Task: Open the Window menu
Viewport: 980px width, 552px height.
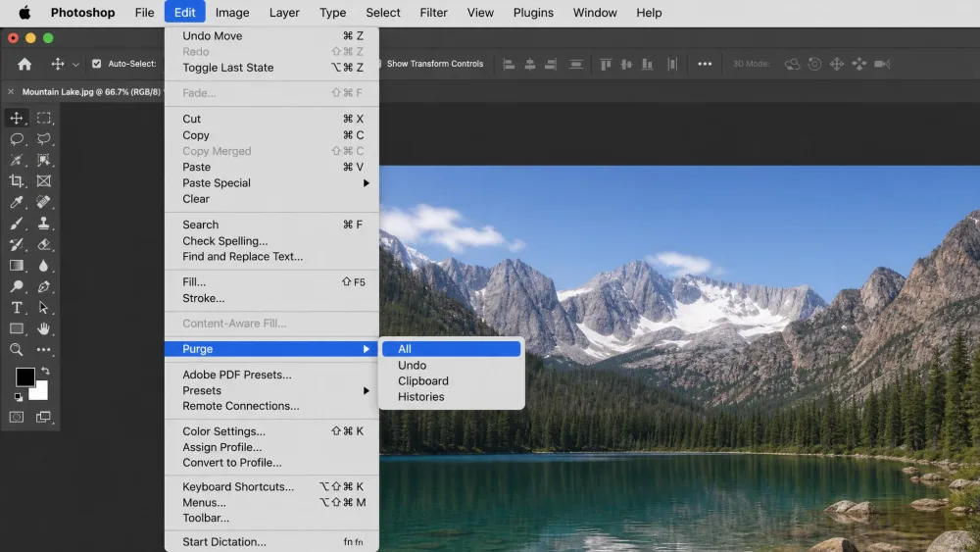Action: (x=595, y=13)
